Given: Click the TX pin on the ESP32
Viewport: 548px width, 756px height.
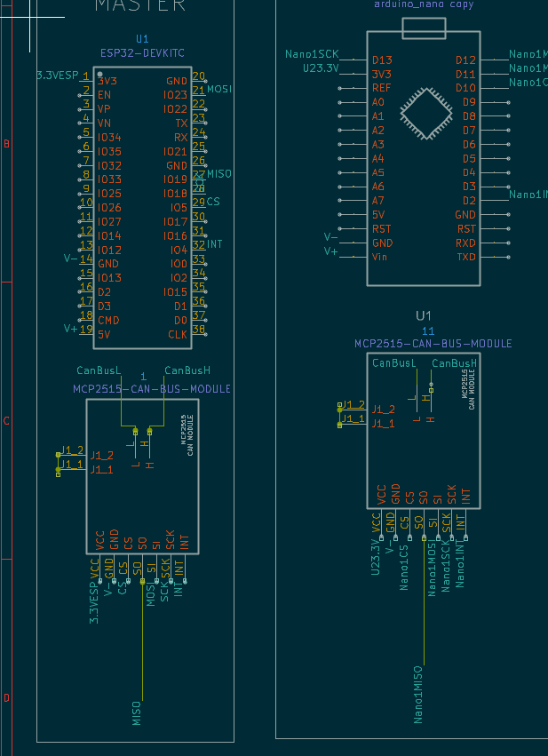Looking at the screenshot, I should pos(181,123).
